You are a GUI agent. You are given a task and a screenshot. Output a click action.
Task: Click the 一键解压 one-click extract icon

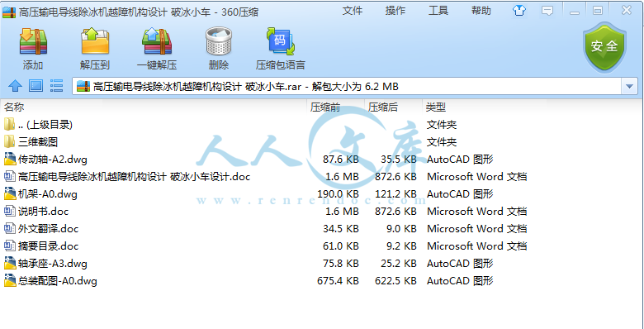tap(157, 41)
